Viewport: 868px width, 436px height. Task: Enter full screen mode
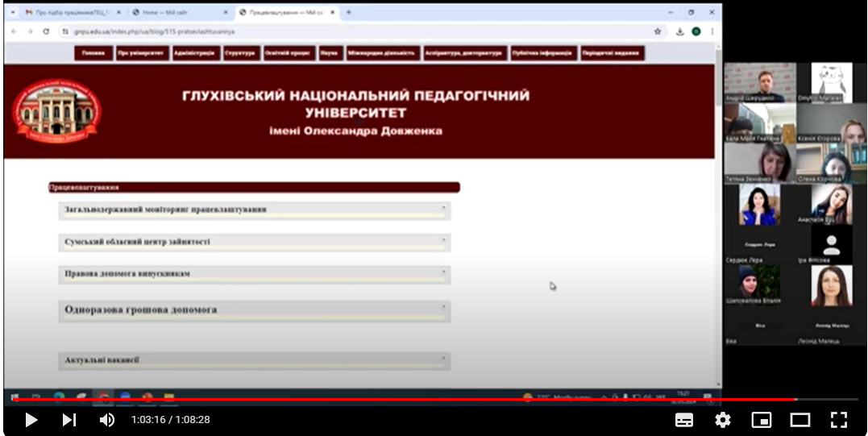tap(839, 420)
